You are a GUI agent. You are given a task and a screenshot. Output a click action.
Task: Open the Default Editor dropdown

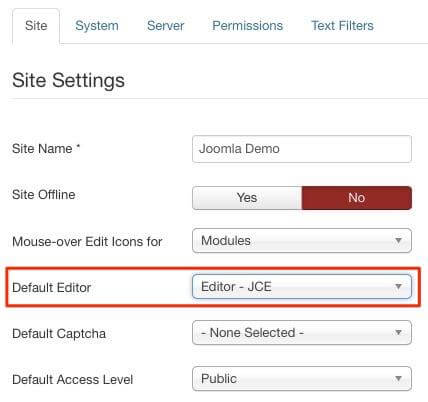[302, 286]
